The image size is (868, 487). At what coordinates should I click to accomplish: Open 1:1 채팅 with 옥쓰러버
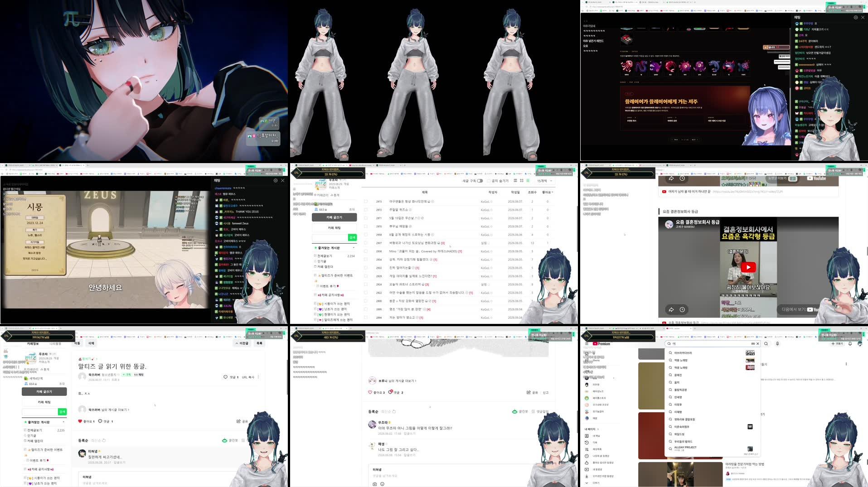[x=139, y=375]
